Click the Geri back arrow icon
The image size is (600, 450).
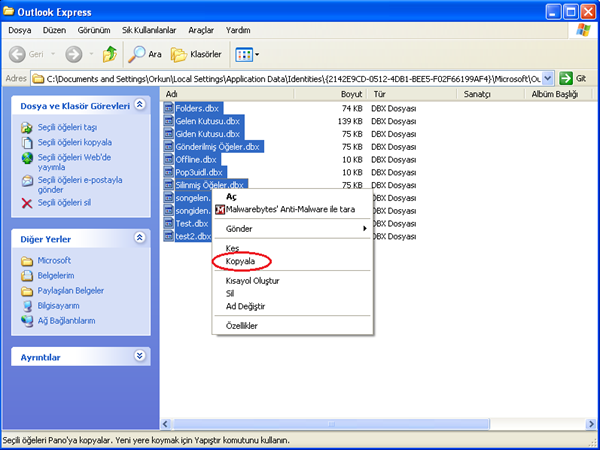coord(18,54)
